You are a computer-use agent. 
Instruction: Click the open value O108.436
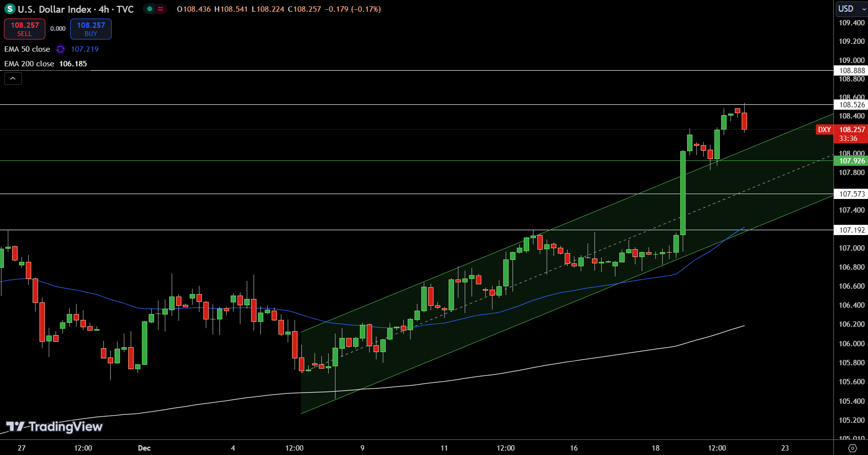click(x=194, y=9)
